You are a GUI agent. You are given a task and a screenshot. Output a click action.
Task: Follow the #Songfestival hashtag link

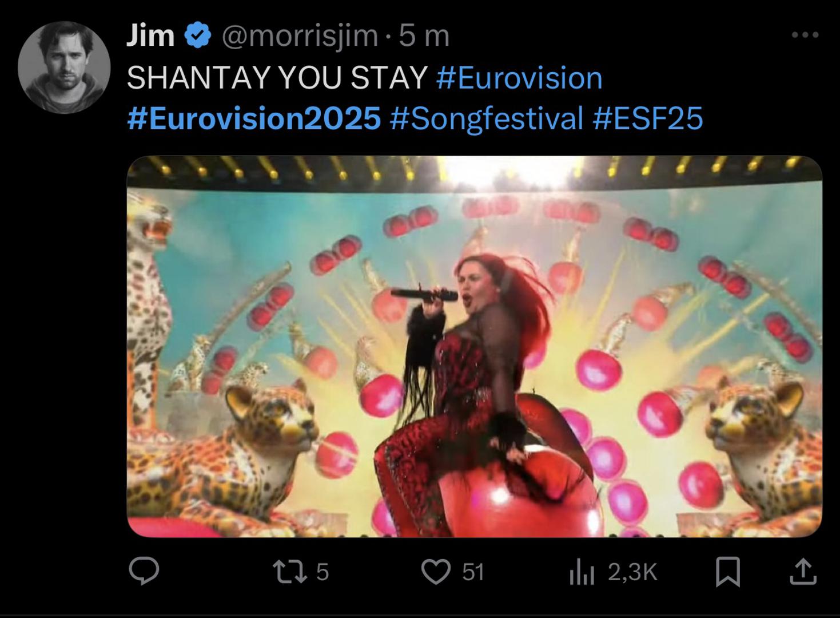point(486,119)
